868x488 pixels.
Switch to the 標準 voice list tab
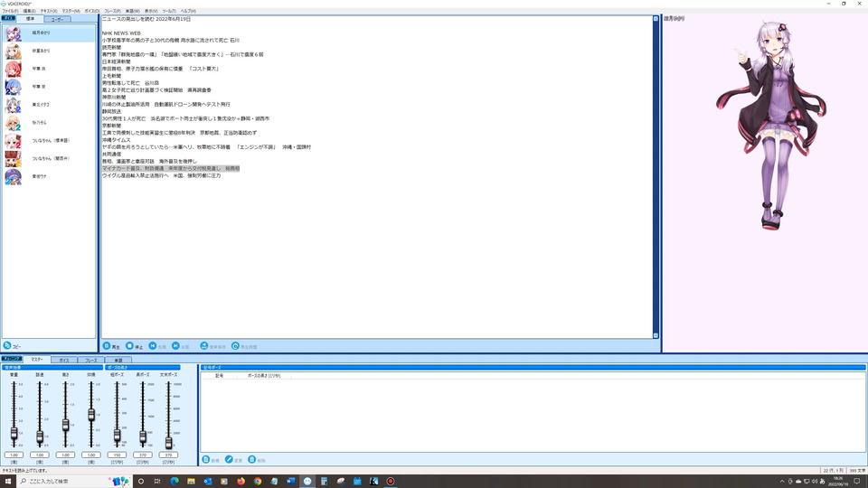pyautogui.click(x=30, y=19)
